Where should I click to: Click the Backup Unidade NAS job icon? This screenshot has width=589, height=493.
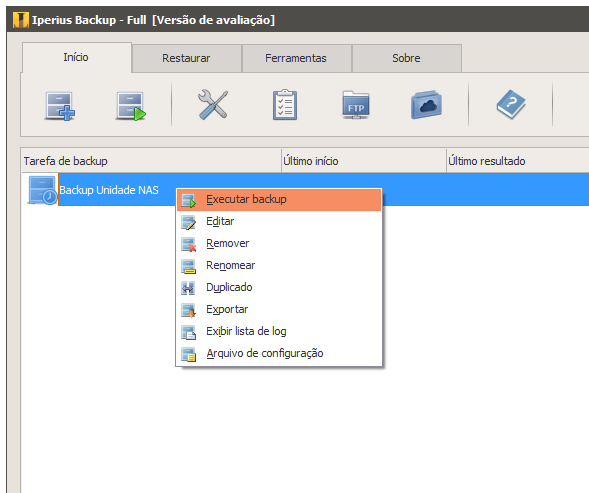pos(42,190)
